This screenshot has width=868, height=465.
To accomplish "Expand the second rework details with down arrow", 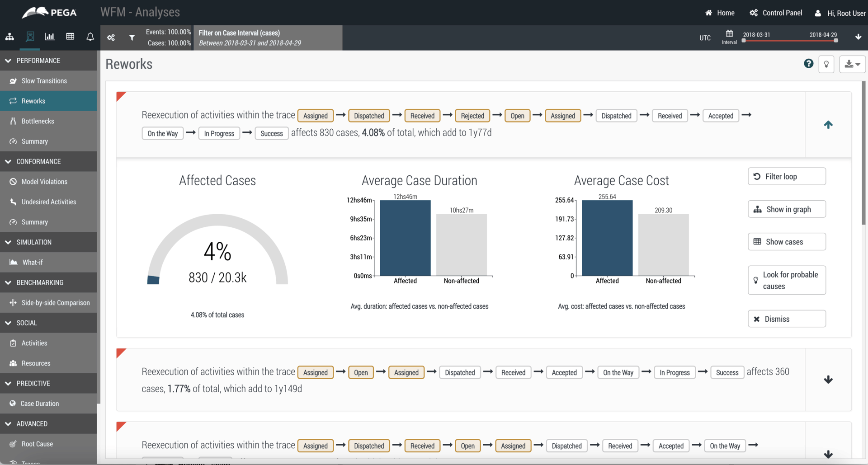I will click(828, 380).
